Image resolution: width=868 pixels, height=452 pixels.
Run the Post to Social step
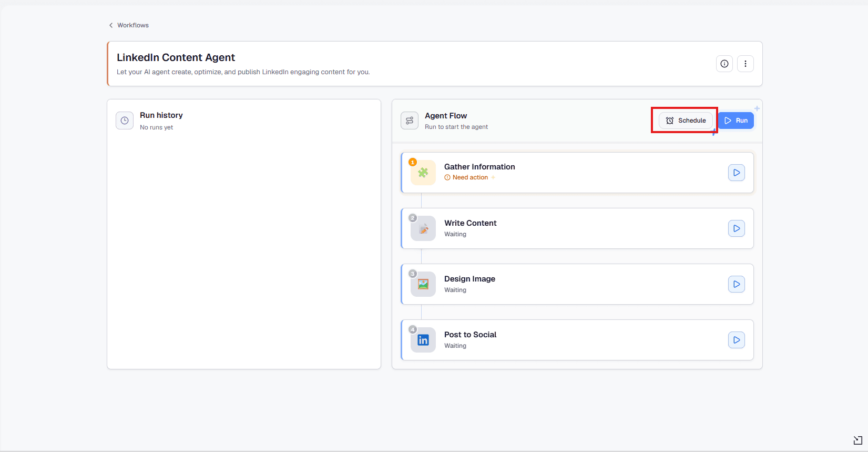pos(737,340)
